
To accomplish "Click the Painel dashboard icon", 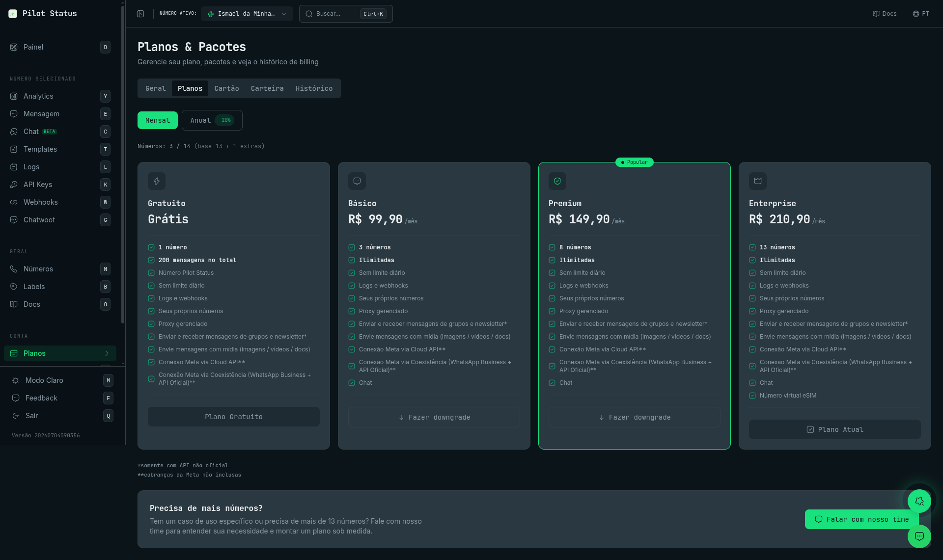I will (x=14, y=47).
